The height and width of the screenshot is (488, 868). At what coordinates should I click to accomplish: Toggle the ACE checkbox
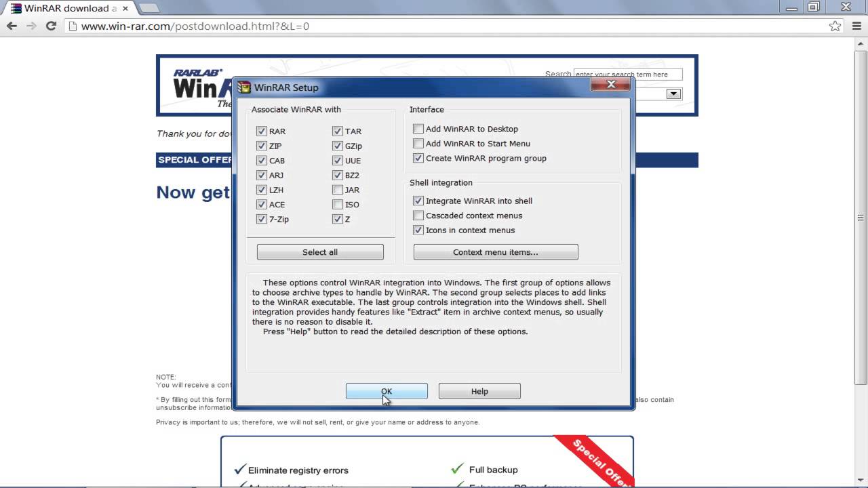coord(262,204)
